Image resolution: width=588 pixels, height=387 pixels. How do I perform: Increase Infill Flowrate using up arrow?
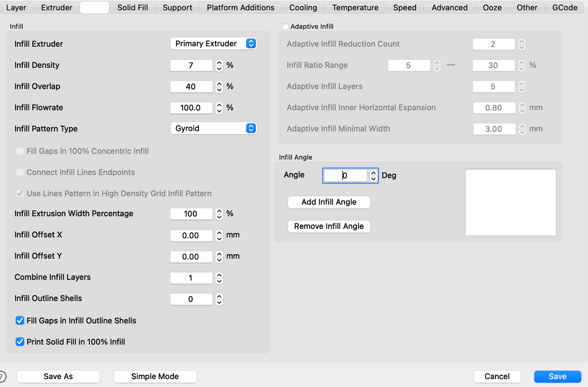coord(219,105)
